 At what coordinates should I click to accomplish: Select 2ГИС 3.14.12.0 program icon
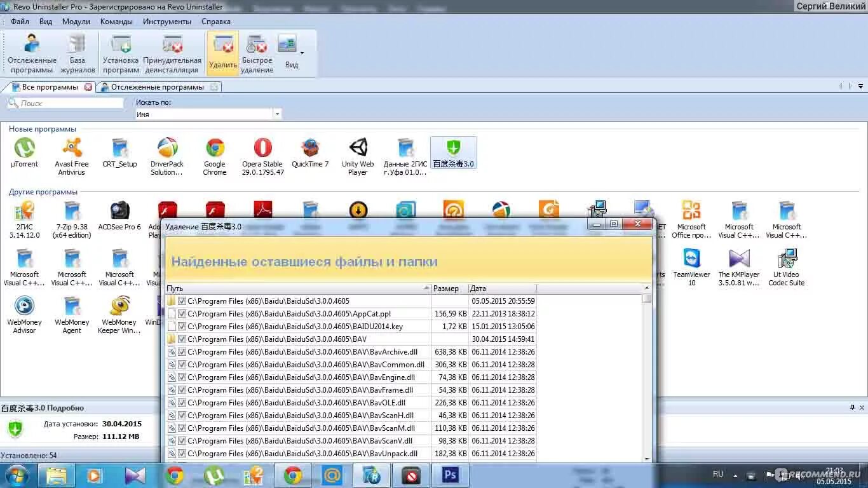(24, 220)
